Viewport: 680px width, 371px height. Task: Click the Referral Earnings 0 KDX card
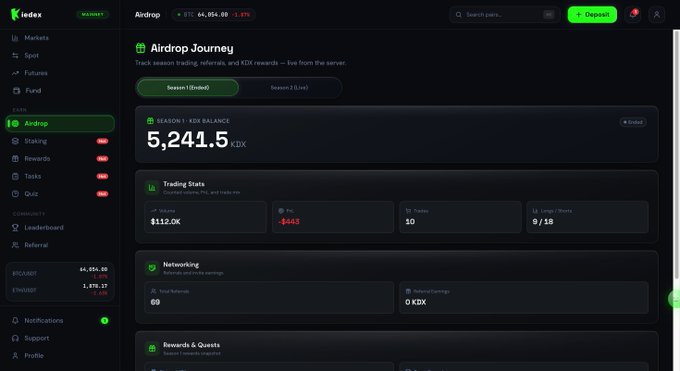click(x=524, y=298)
